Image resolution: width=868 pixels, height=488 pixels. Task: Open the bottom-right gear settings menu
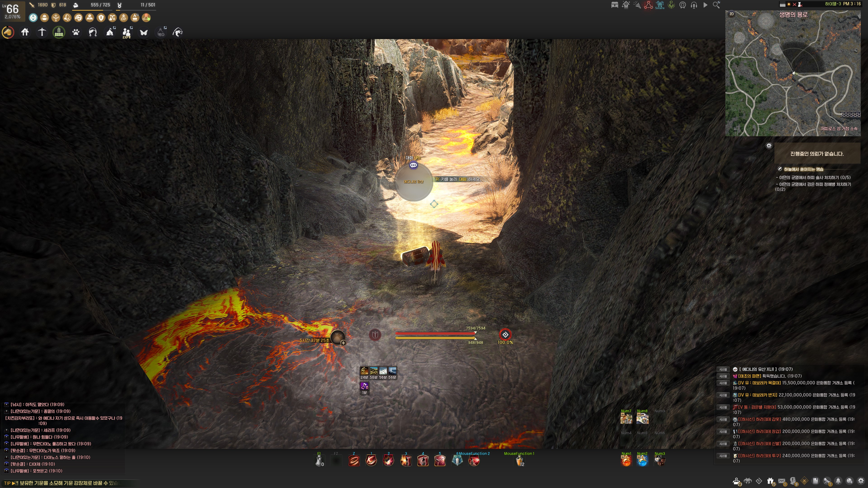pyautogui.click(x=861, y=481)
